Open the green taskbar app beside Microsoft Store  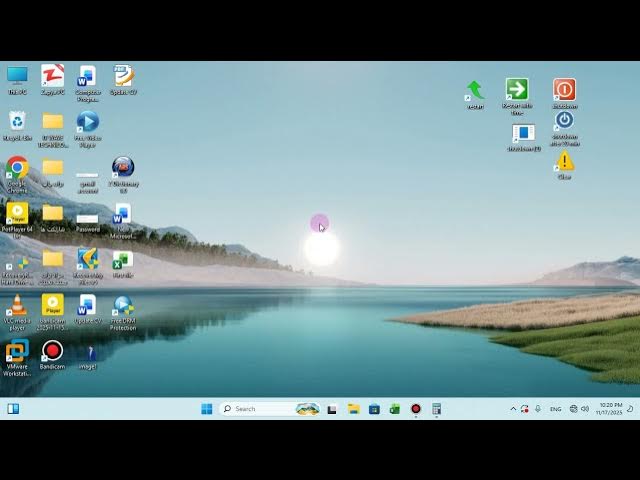[x=395, y=409]
